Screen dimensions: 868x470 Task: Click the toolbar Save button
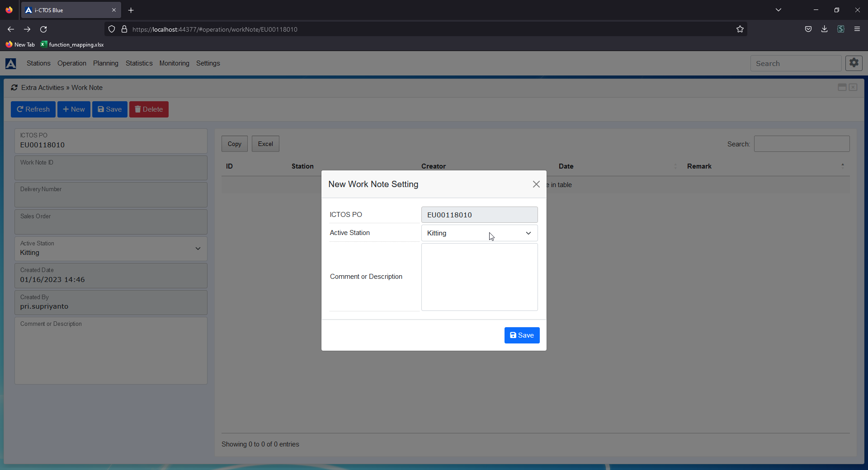coord(110,109)
